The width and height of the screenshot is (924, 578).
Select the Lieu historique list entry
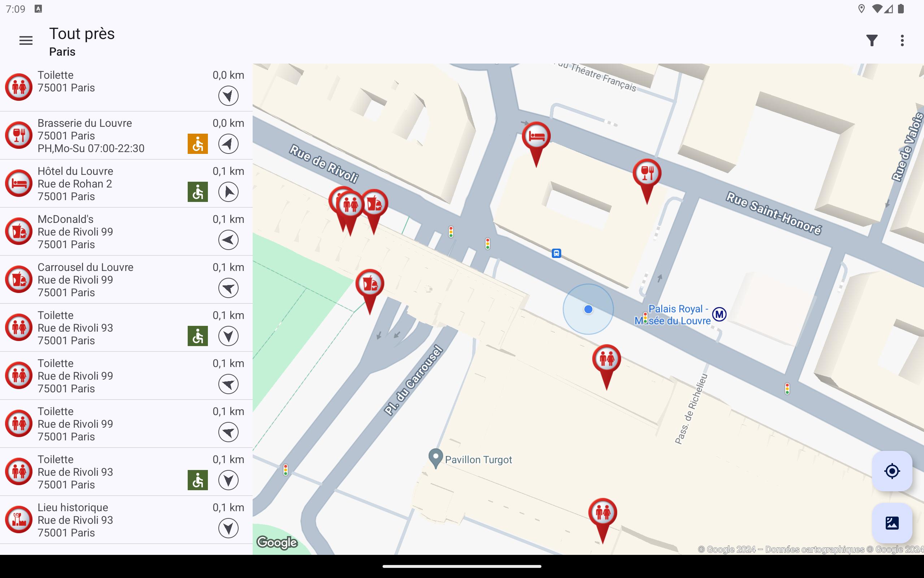(126, 520)
